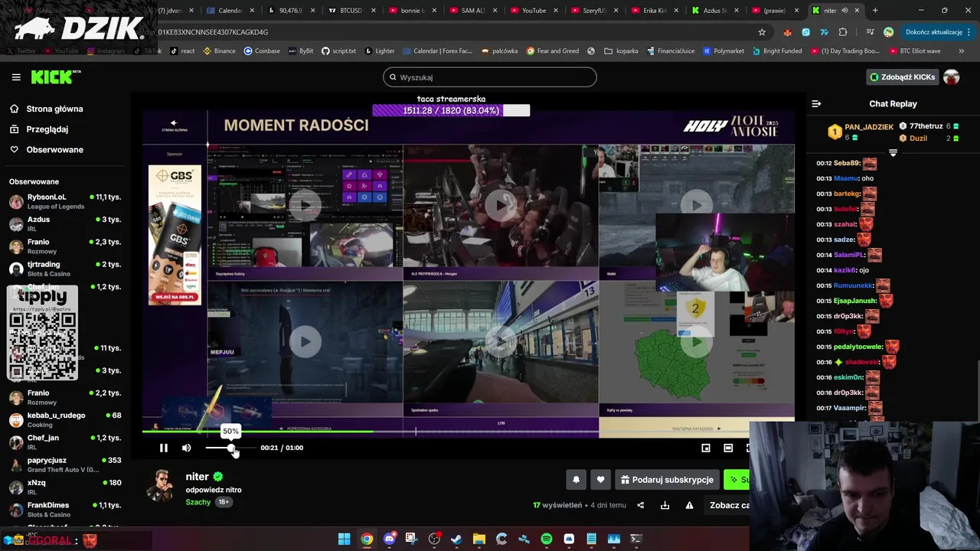Focus the Wyszukaj search field

coord(490,77)
